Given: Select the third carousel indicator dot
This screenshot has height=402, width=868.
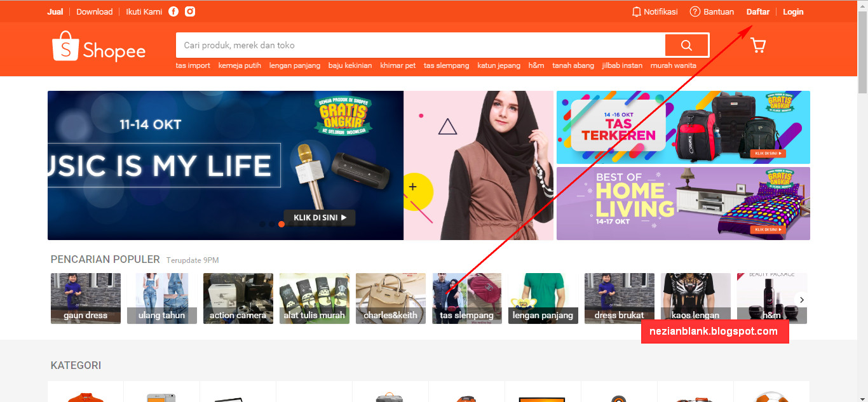Looking at the screenshot, I should 281,224.
